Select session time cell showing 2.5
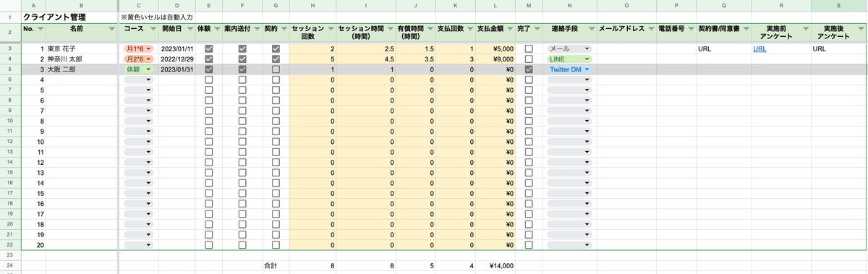The image size is (868, 274). 366,48
